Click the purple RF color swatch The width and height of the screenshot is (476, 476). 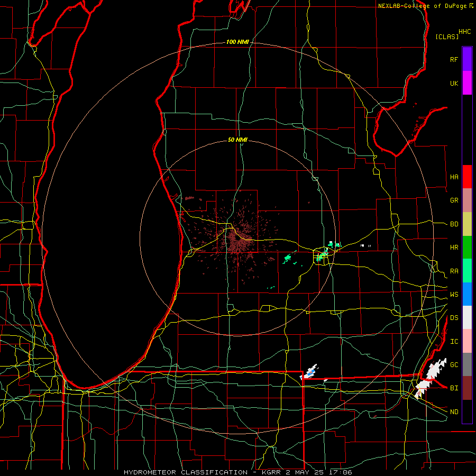click(467, 59)
